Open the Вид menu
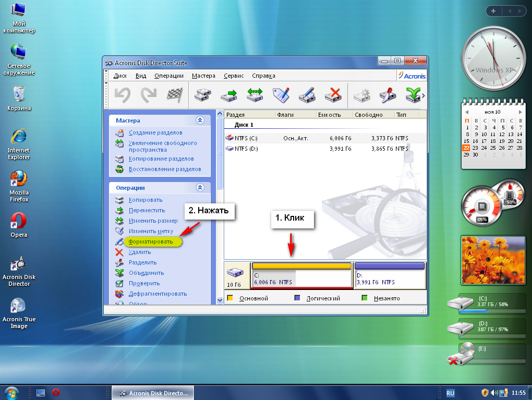532x400 pixels. point(141,76)
